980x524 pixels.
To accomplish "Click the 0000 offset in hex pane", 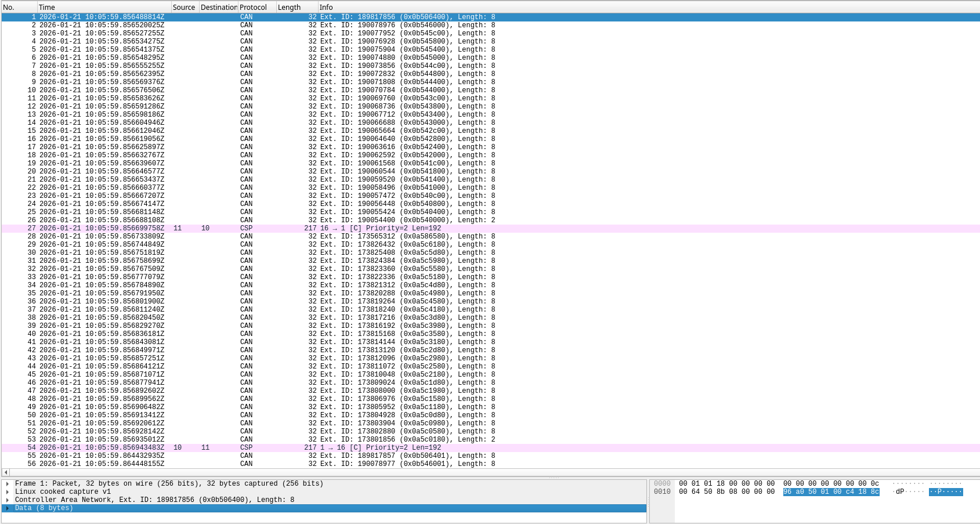I will pyautogui.click(x=662, y=484).
